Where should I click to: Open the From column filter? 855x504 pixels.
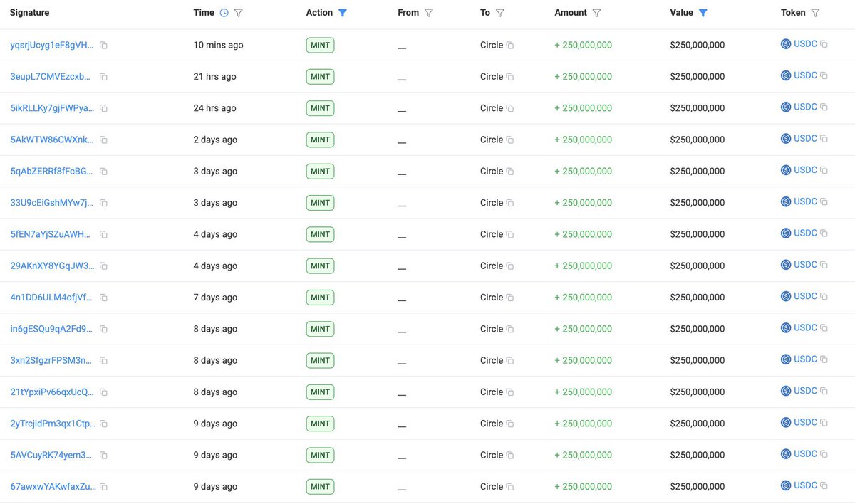click(x=428, y=13)
